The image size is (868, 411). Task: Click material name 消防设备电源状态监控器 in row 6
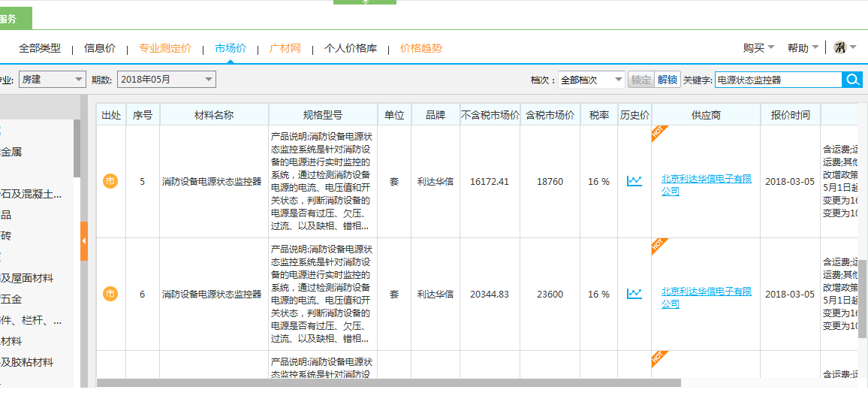pos(212,294)
